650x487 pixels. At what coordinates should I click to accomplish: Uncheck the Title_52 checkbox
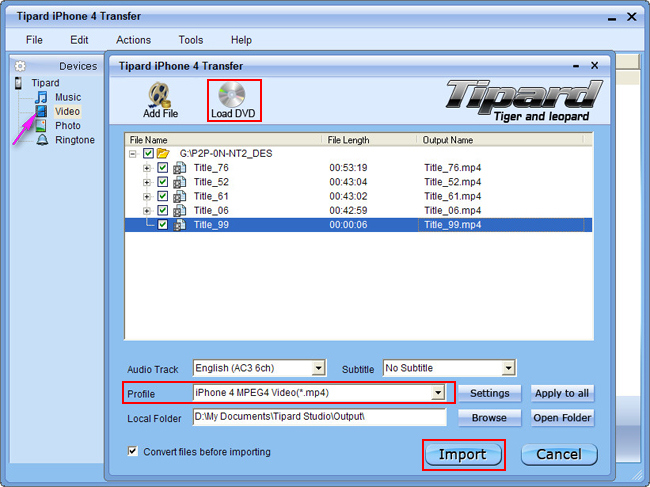pos(162,182)
